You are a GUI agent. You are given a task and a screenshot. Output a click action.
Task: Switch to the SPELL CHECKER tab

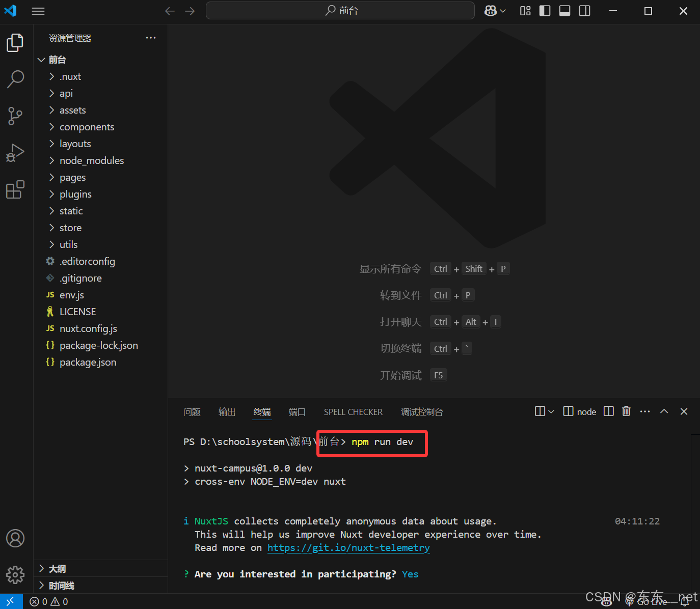click(x=354, y=412)
